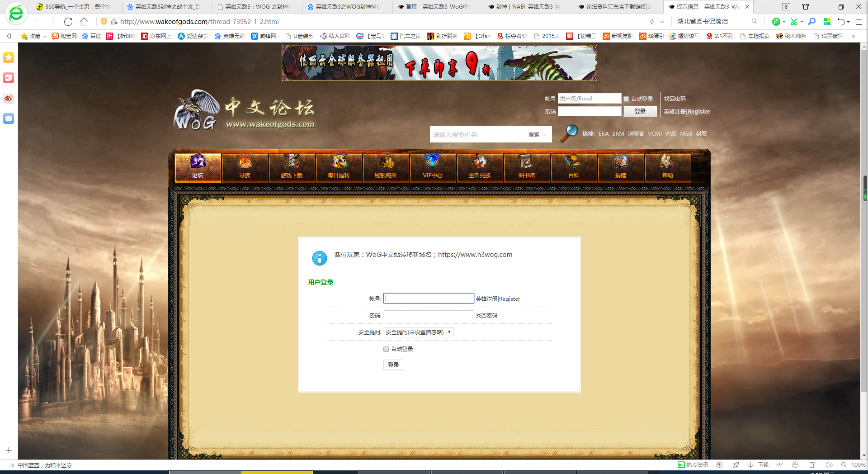Screen dimensions: 868x474
Task: Expand undo closed tabs dropdown arrow
Action: 849,22
